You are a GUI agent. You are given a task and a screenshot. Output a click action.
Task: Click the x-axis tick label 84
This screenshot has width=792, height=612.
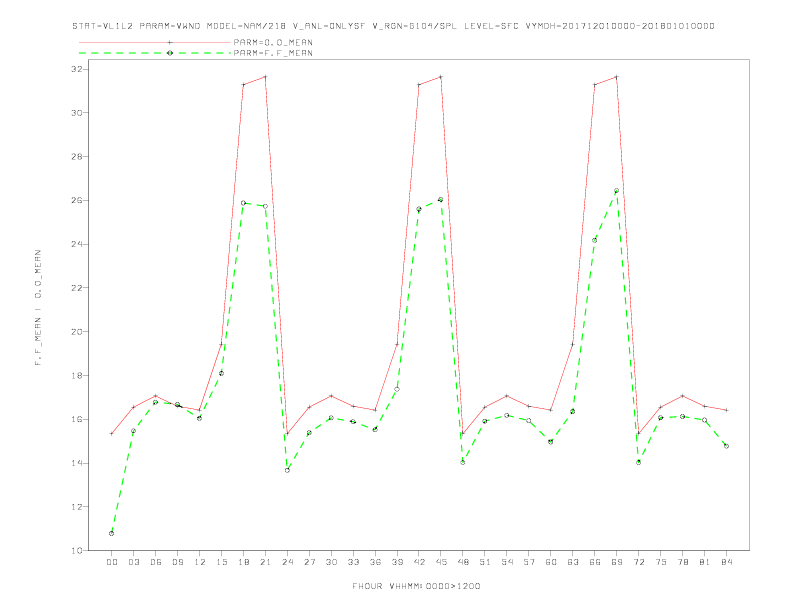[726, 562]
